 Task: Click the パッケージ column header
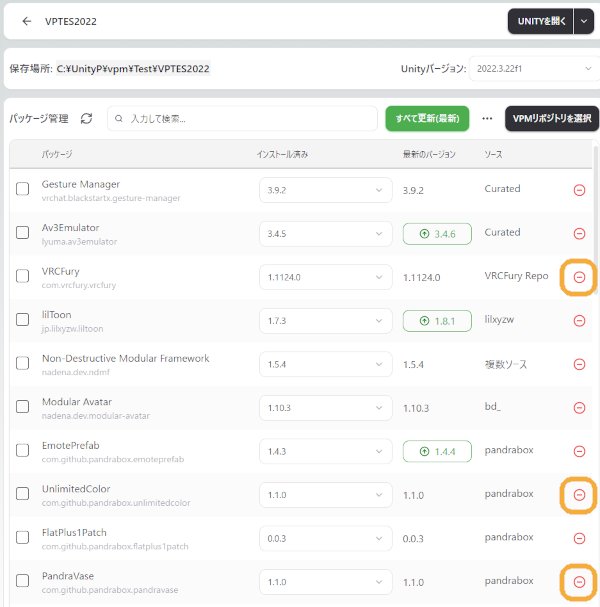(57, 154)
